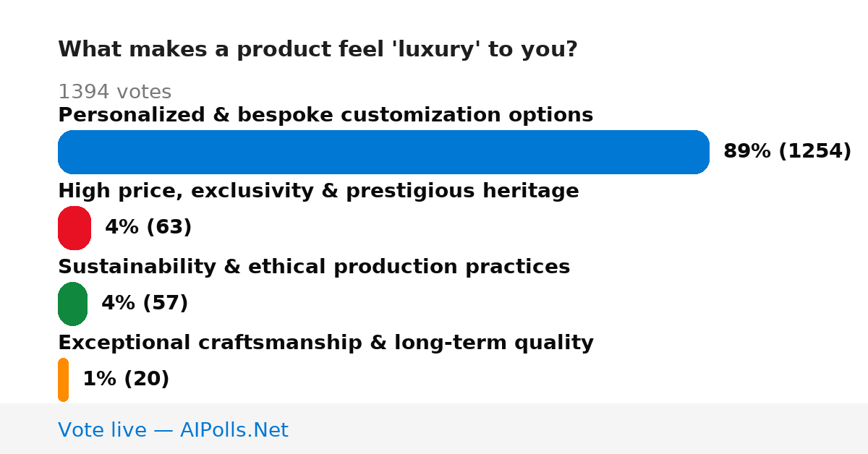
Task: Click the blue Personalized customization bar
Action: coord(383,152)
